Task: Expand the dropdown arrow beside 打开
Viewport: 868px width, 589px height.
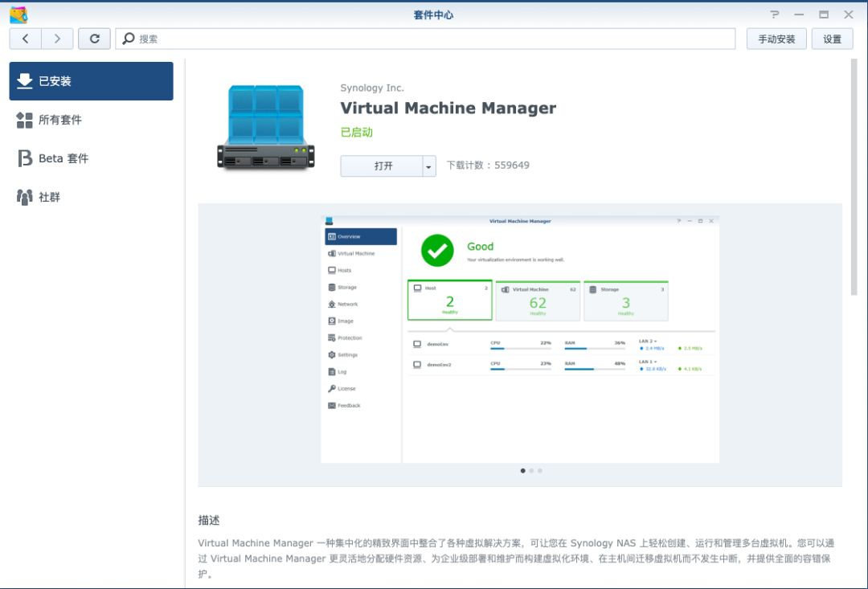Action: (x=429, y=166)
